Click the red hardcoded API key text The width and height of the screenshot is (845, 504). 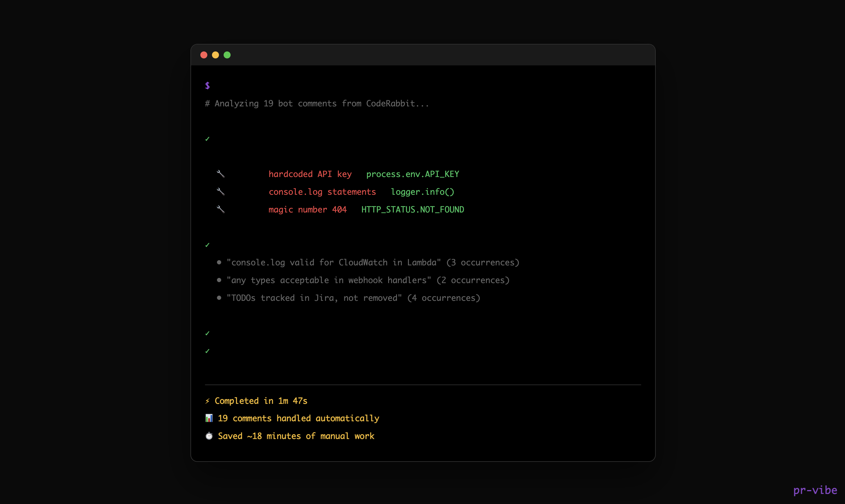310,174
